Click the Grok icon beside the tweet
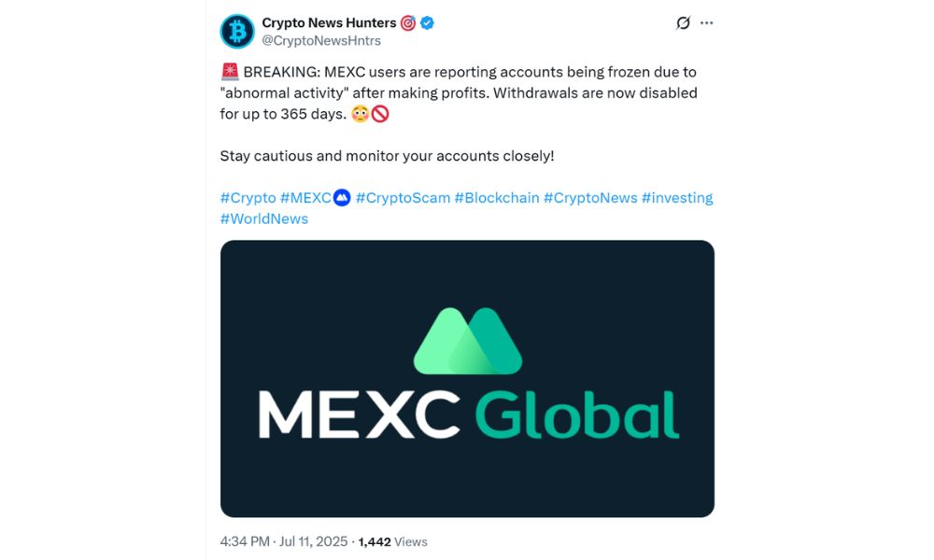Screen dimensions: 934x560 [x=683, y=23]
